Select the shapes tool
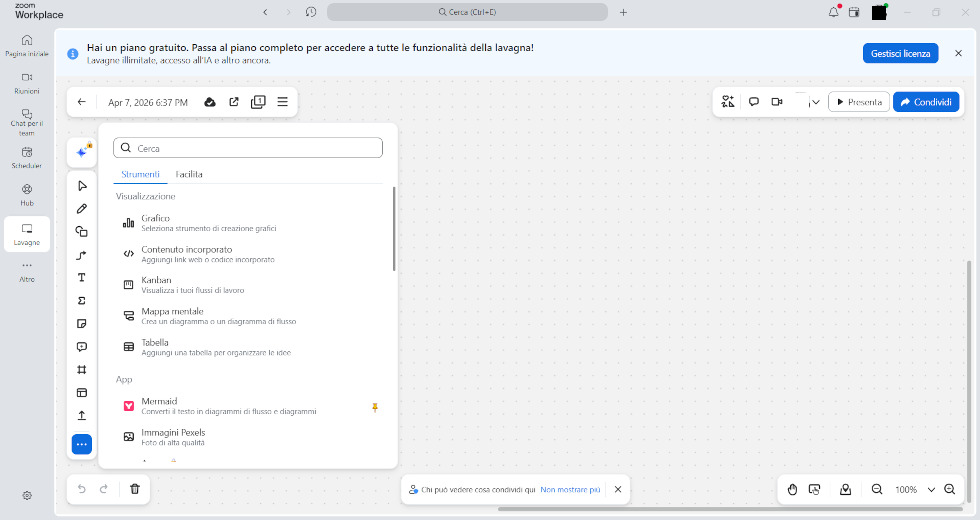 click(x=82, y=232)
